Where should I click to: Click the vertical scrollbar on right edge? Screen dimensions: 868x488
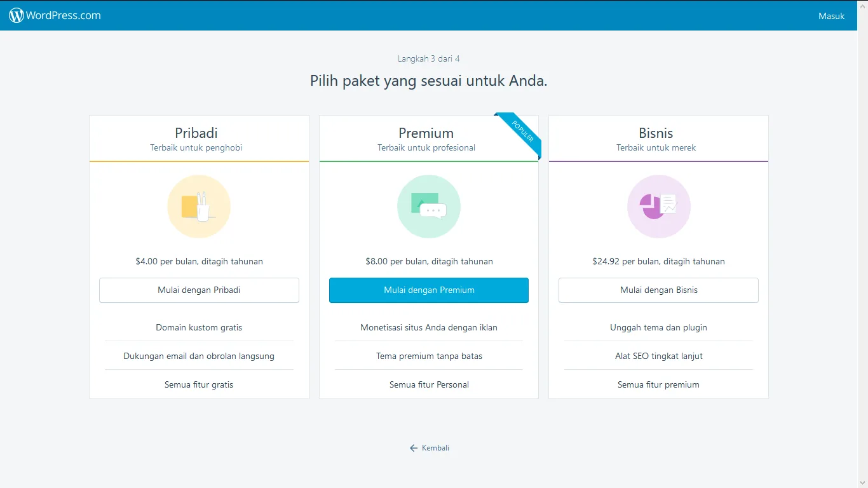(x=863, y=244)
